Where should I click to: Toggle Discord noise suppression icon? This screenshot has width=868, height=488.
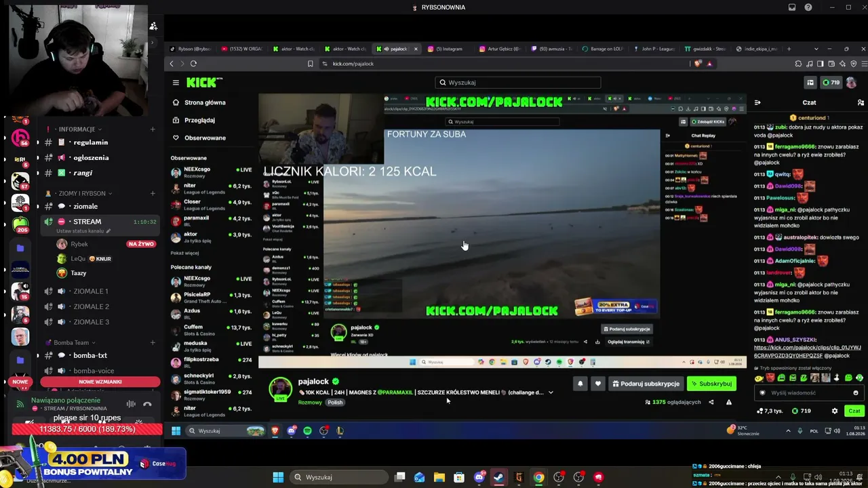click(131, 404)
